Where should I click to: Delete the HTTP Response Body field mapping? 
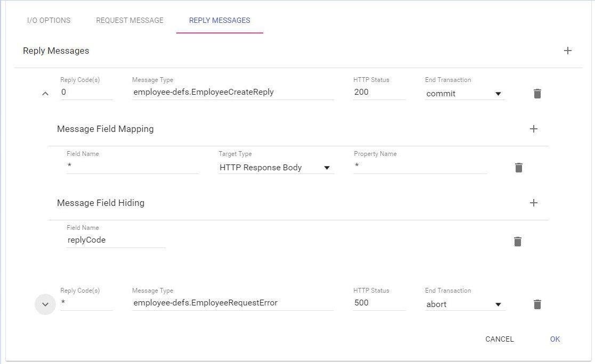(x=518, y=168)
